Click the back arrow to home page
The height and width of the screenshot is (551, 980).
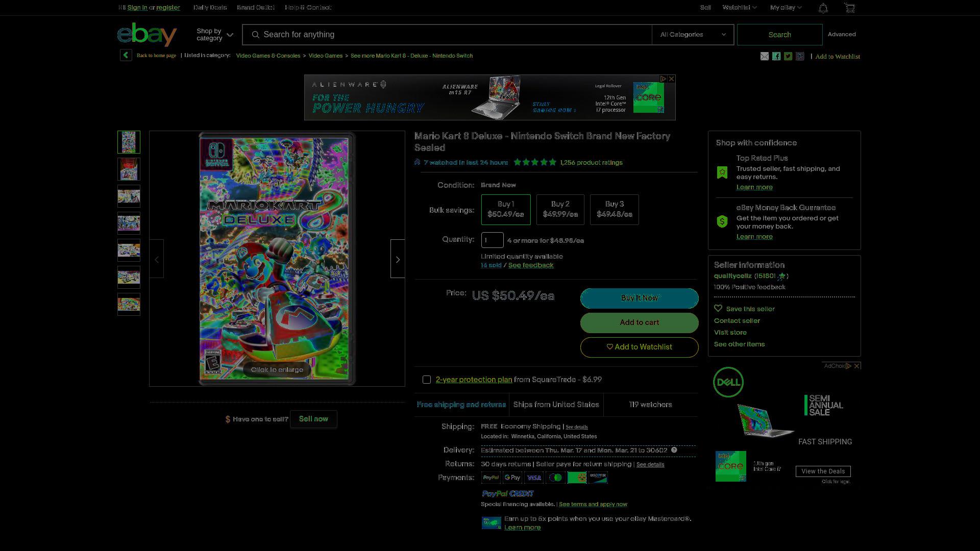coord(126,55)
